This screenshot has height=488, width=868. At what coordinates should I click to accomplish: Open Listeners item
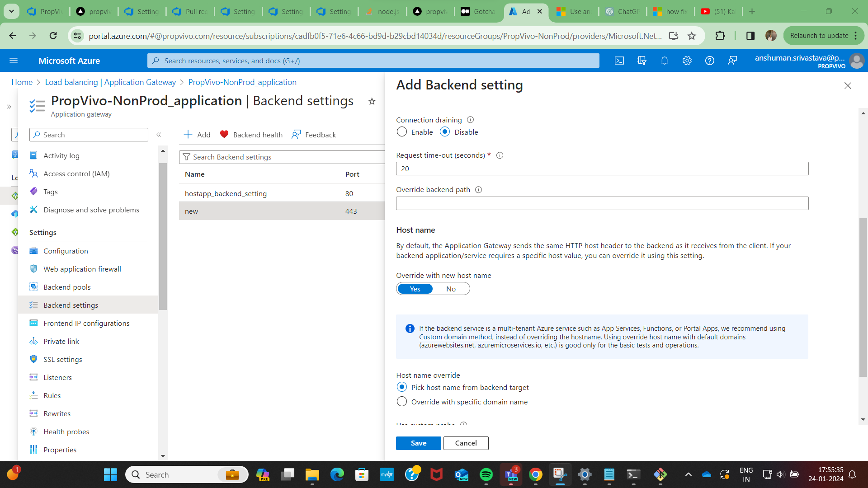[57, 377]
